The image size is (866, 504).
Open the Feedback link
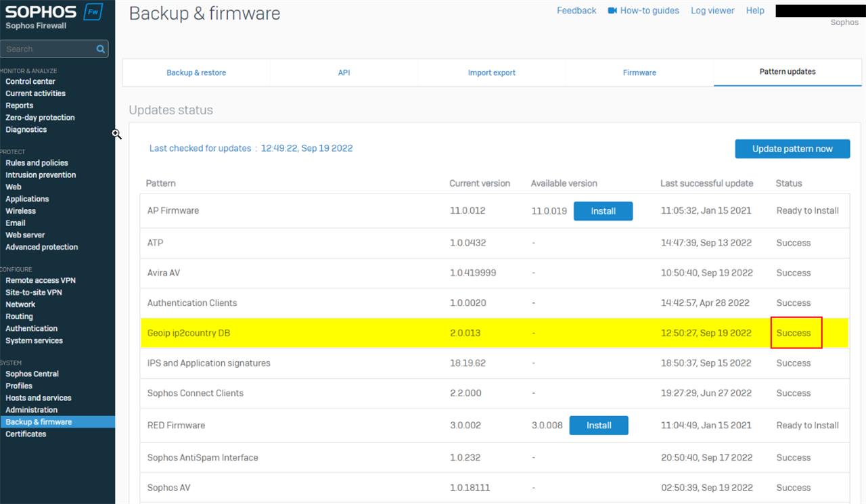(576, 11)
